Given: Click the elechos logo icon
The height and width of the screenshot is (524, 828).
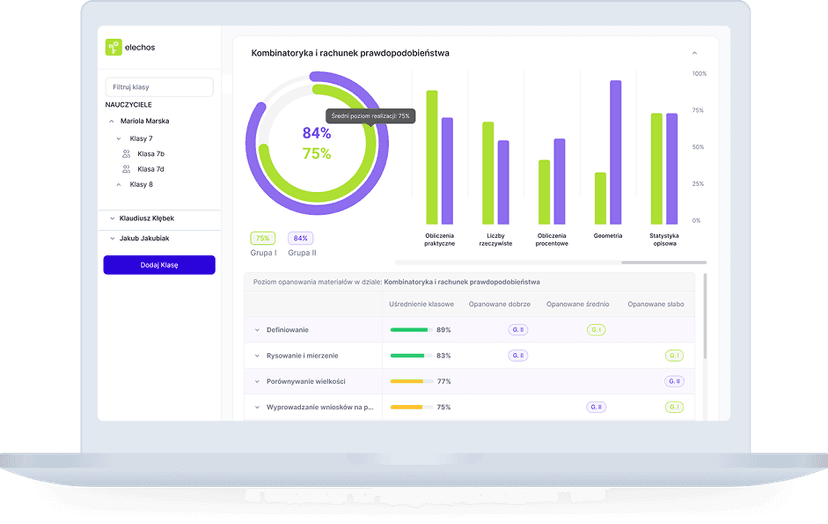Looking at the screenshot, I should coord(114,47).
